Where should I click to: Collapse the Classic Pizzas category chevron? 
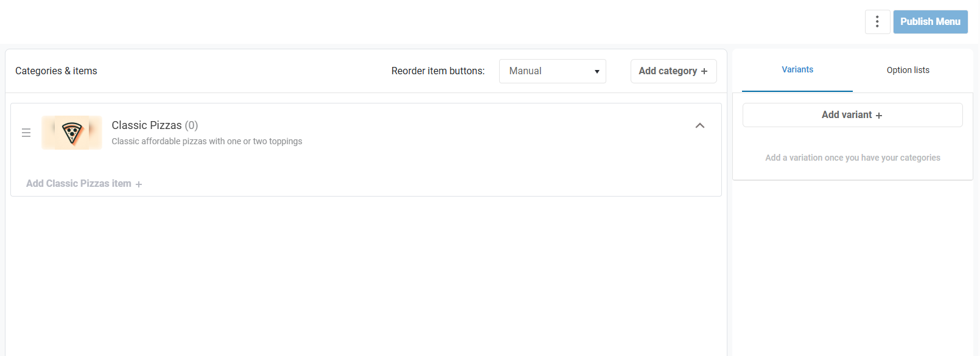pos(700,126)
